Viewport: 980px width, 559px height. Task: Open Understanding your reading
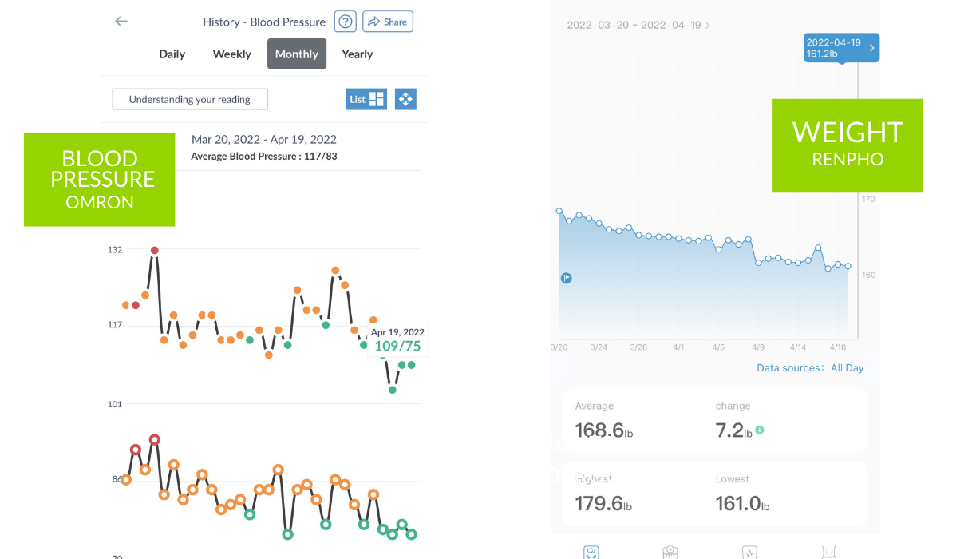[190, 99]
